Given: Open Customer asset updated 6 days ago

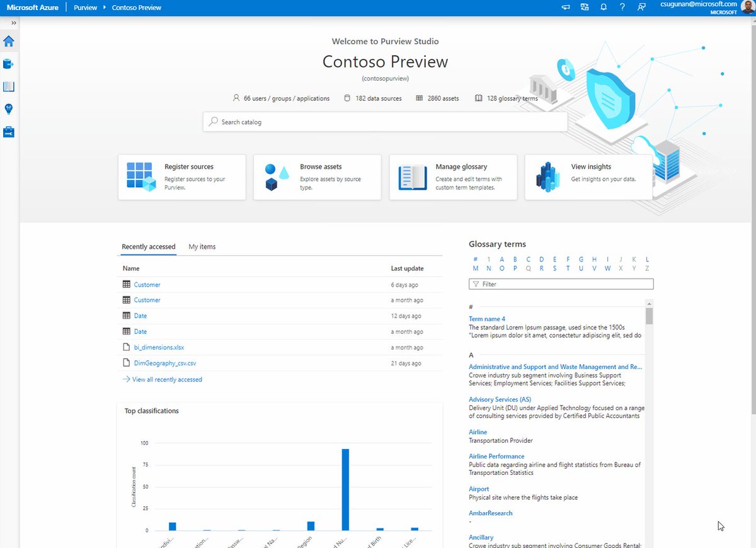Looking at the screenshot, I should [147, 285].
